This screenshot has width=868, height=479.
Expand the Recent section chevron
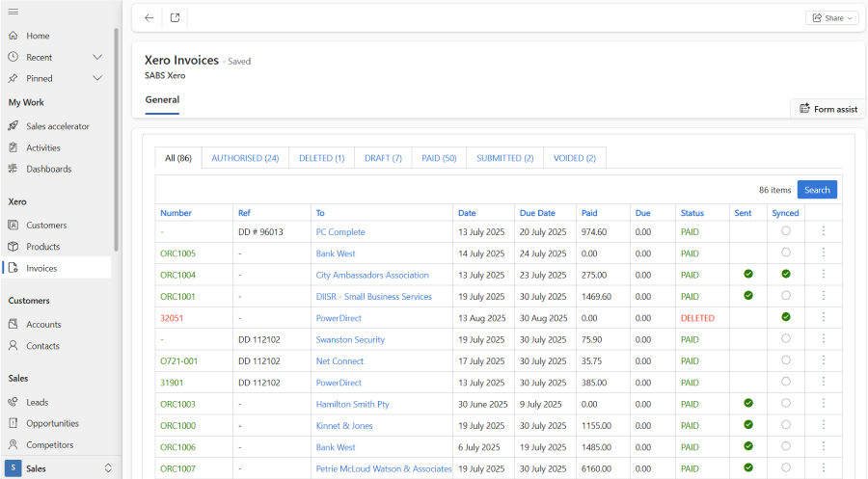pyautogui.click(x=97, y=57)
